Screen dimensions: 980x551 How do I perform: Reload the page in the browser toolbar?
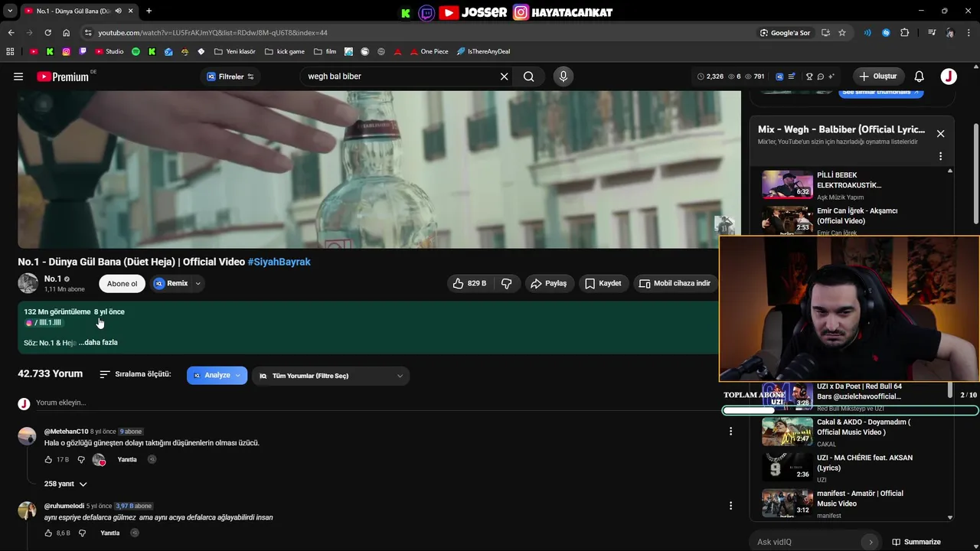[47, 33]
